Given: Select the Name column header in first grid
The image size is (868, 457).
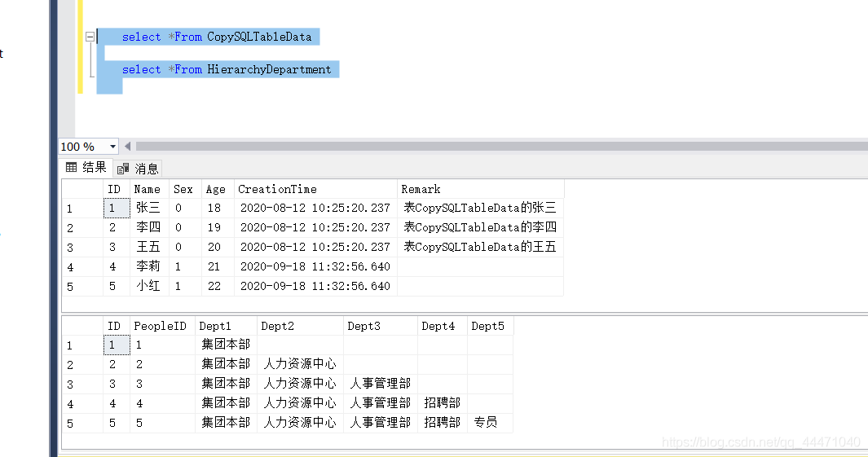Looking at the screenshot, I should point(149,189).
